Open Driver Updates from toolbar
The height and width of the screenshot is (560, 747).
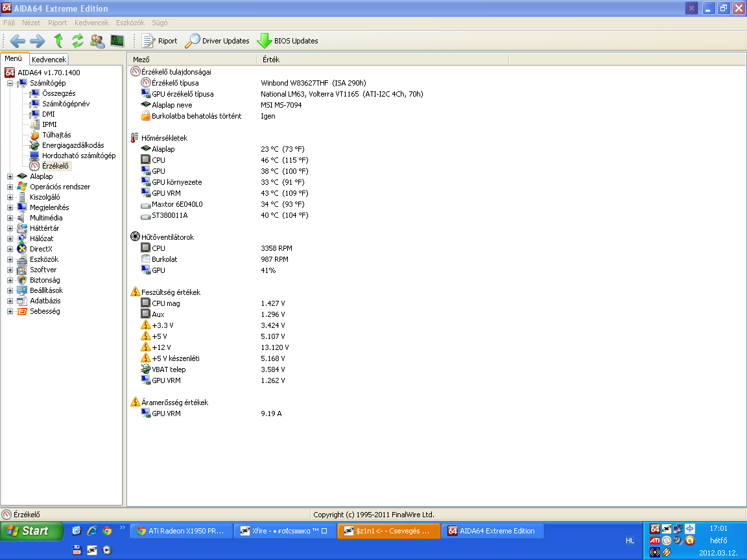tap(217, 41)
